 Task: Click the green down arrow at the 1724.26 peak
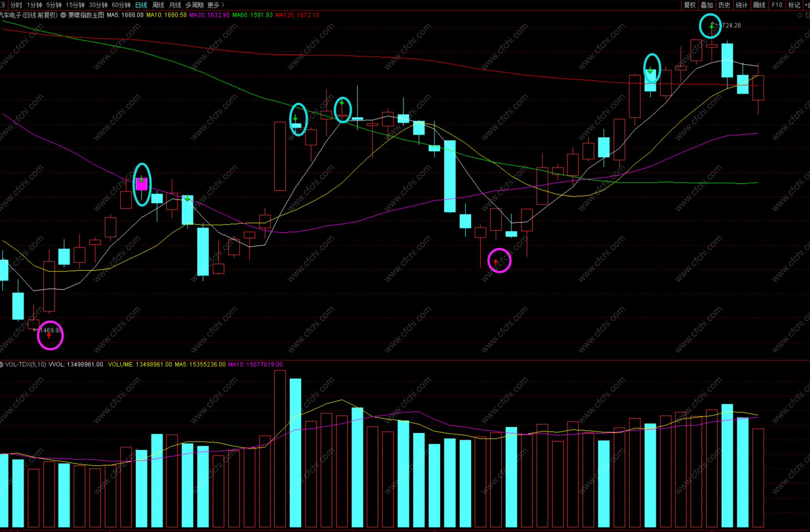(712, 26)
